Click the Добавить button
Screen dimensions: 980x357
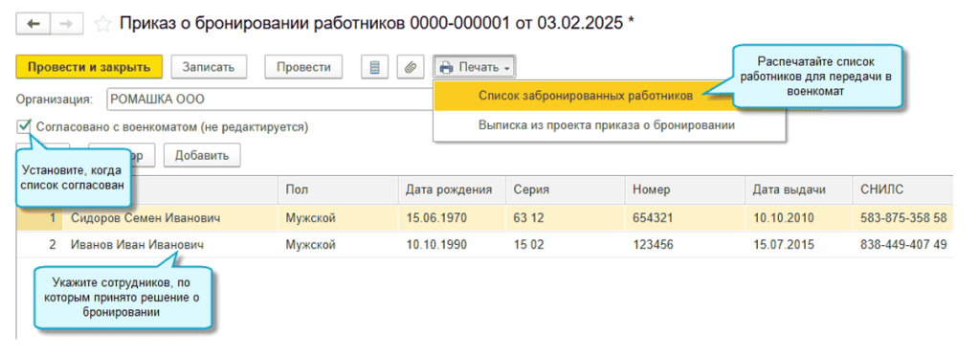tap(202, 156)
